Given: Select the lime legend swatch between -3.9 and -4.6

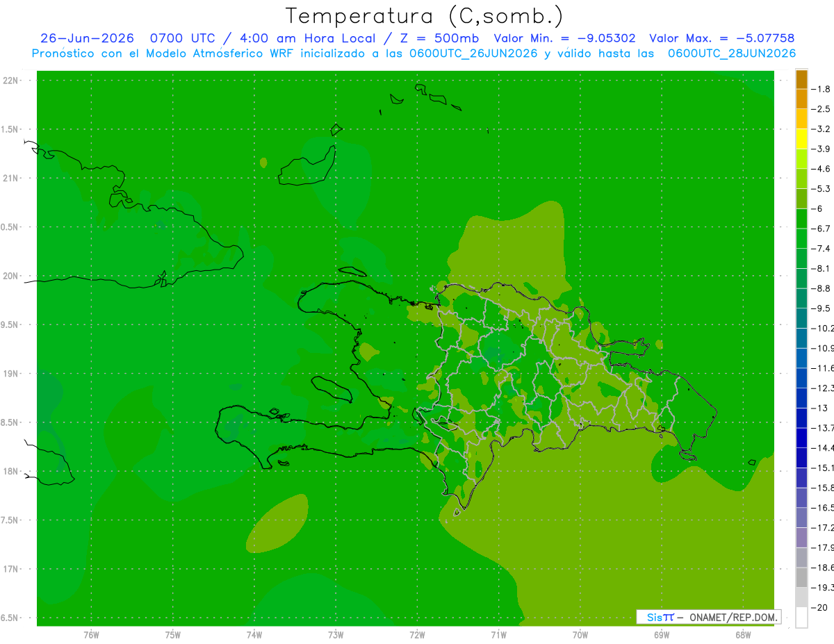Looking at the screenshot, I should pos(801,159).
